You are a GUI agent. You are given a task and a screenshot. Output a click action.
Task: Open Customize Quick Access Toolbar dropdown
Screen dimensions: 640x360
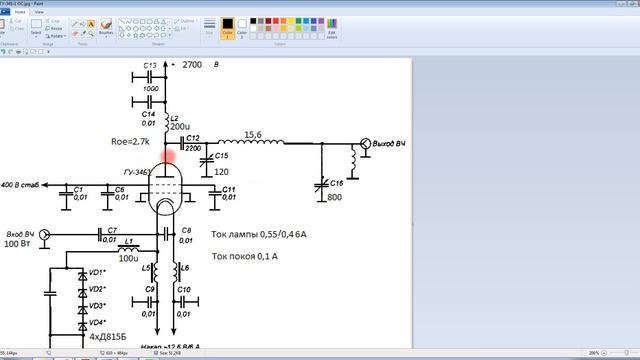point(49,51)
